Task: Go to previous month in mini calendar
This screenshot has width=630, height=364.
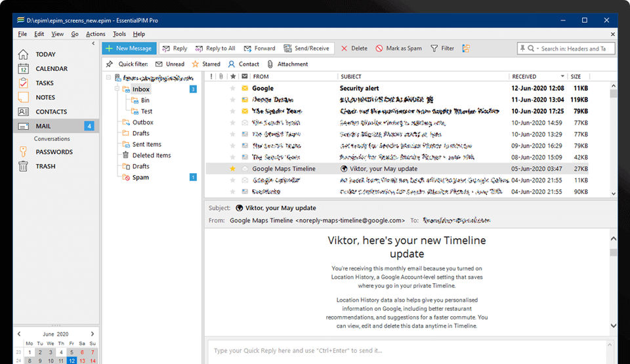Action: click(x=19, y=334)
